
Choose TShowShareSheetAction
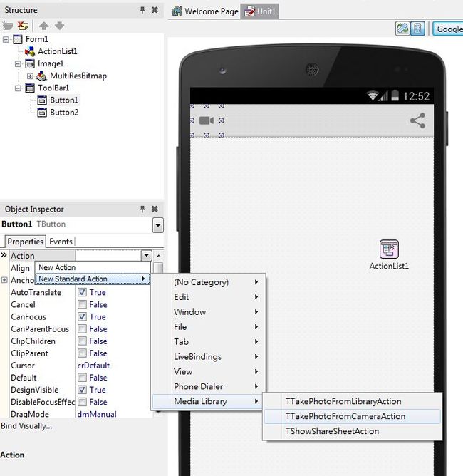click(353, 431)
